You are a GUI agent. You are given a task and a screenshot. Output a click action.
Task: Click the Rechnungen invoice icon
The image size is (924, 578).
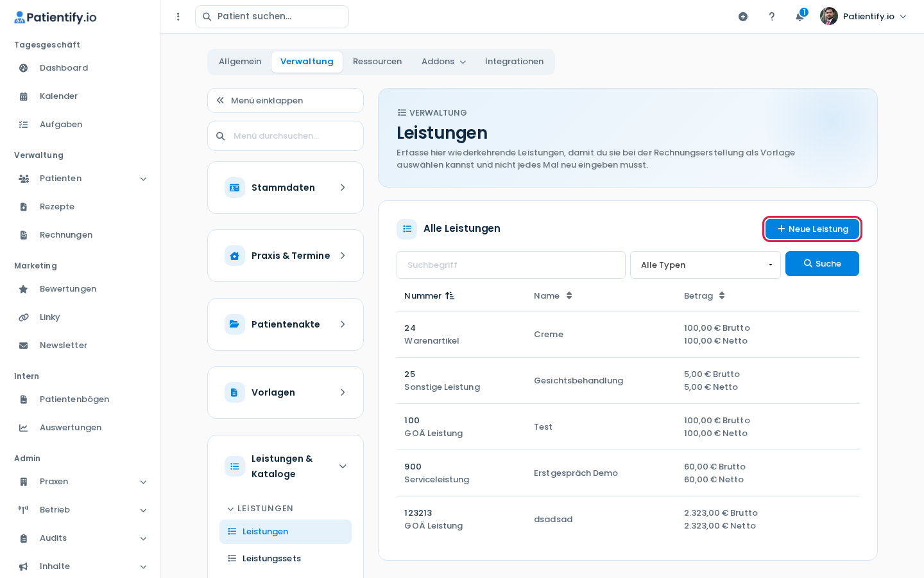click(x=24, y=235)
